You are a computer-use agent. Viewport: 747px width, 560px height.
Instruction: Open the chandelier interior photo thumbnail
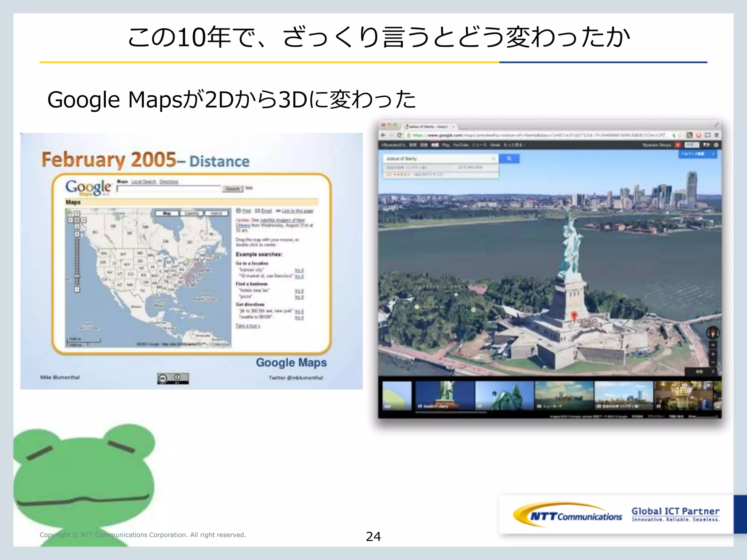click(x=683, y=396)
